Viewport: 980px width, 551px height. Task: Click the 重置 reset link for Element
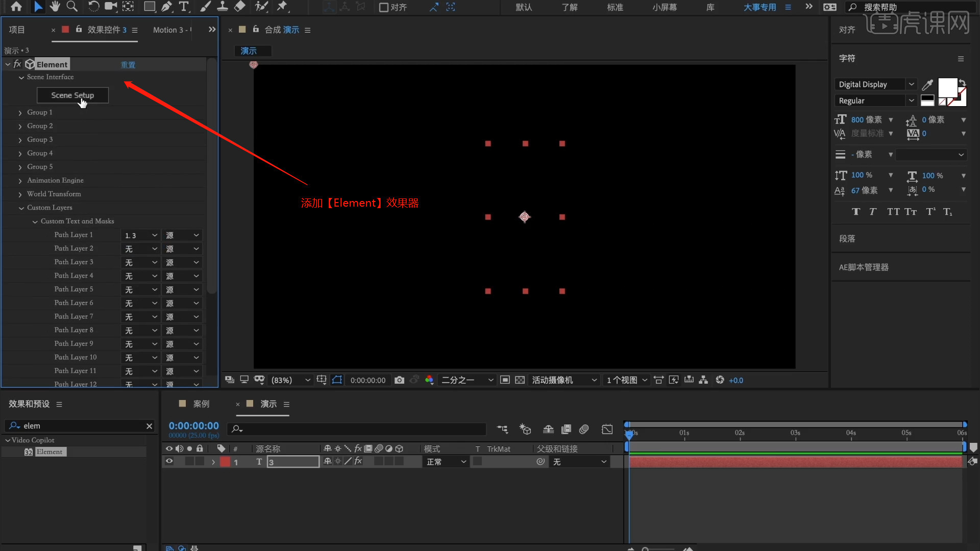pos(128,65)
